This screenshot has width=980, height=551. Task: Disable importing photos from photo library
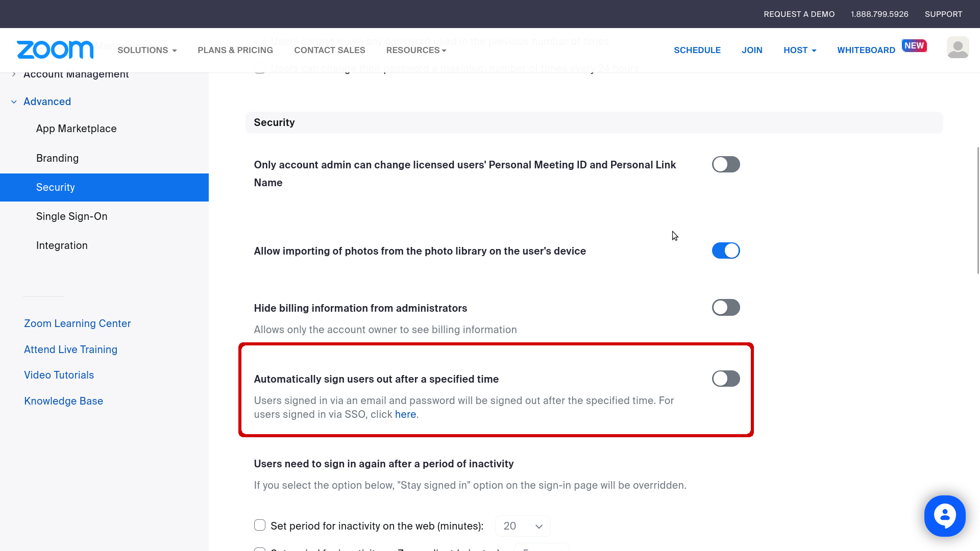726,251
